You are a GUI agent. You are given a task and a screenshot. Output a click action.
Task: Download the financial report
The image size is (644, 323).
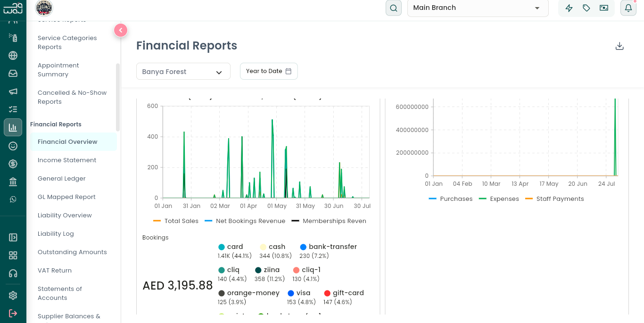(x=619, y=46)
